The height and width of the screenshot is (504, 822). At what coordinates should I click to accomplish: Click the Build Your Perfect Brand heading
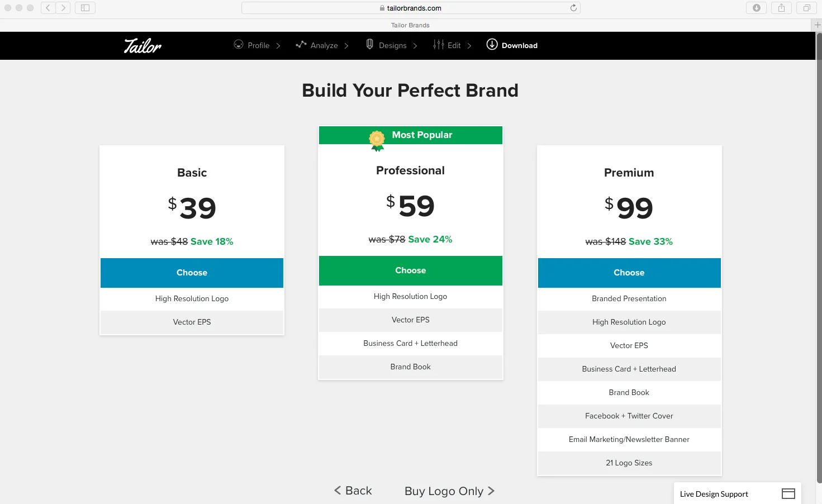click(410, 91)
